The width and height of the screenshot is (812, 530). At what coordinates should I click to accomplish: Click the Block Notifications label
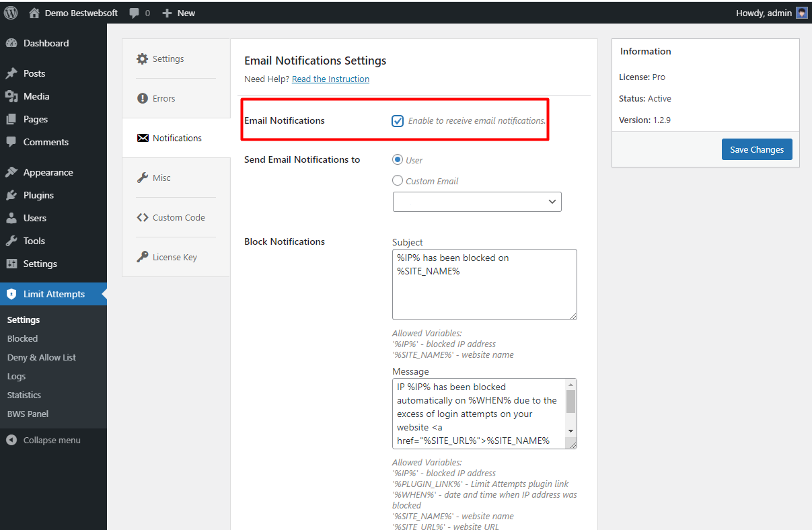[x=285, y=241]
